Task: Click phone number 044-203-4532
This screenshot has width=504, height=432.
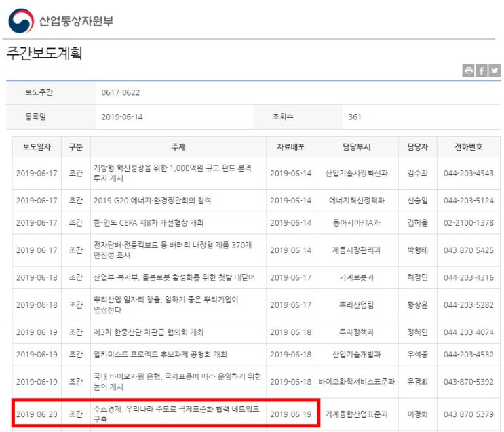Action: [x=468, y=354]
